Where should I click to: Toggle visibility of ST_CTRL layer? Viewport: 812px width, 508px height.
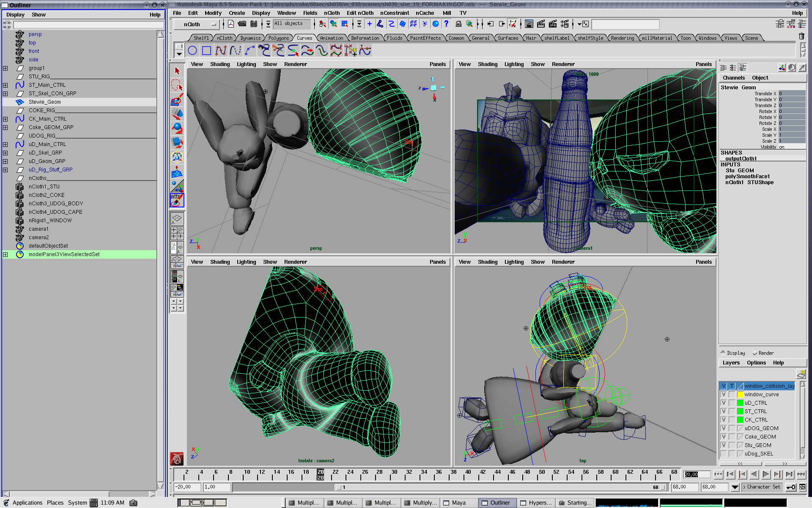click(x=724, y=411)
